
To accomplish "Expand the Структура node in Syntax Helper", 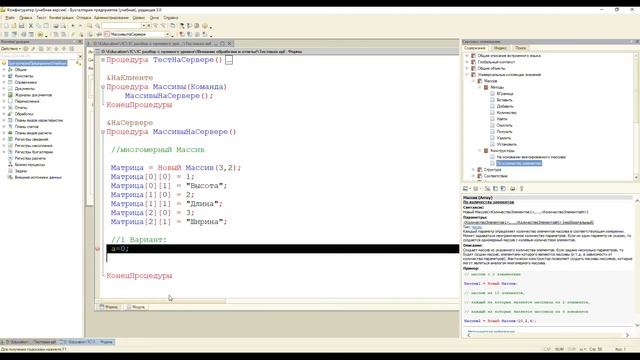I will (x=473, y=170).
